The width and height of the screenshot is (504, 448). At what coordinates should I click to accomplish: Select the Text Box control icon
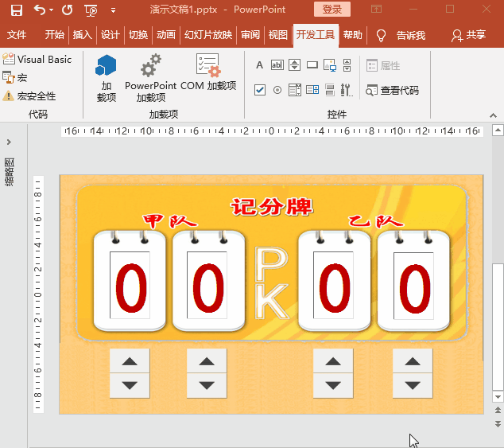point(277,65)
